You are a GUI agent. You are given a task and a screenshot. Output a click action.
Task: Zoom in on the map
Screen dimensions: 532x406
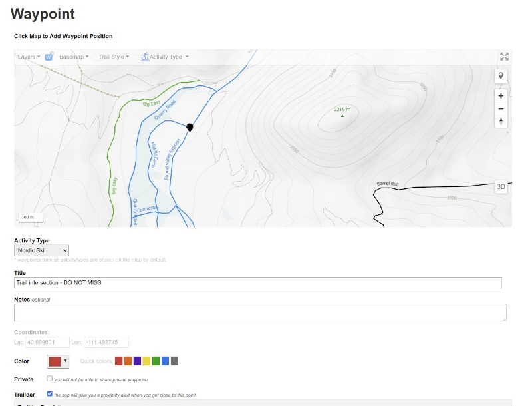click(x=501, y=96)
